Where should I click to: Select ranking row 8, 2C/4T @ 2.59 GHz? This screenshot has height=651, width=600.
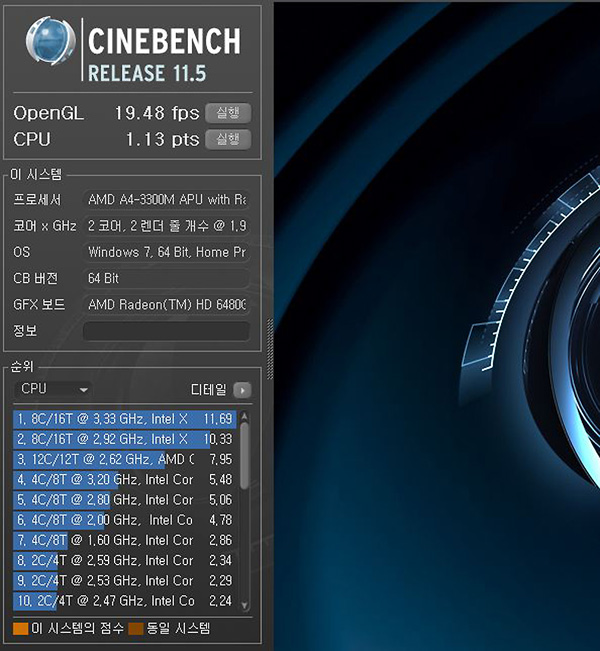(125, 560)
